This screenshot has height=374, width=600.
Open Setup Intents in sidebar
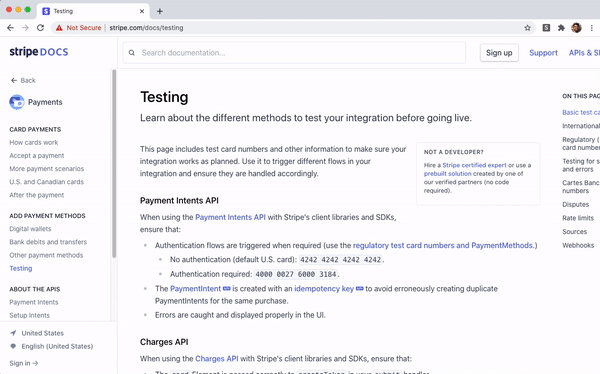[x=29, y=315]
